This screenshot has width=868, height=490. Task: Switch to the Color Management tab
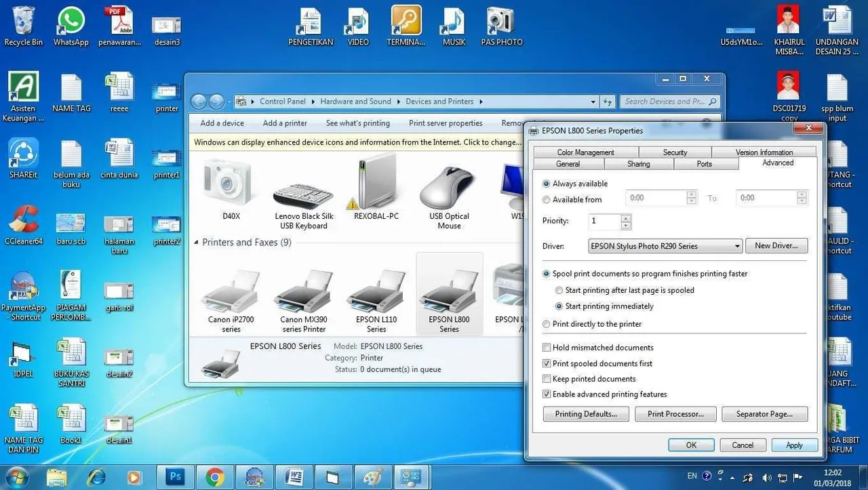tap(586, 152)
